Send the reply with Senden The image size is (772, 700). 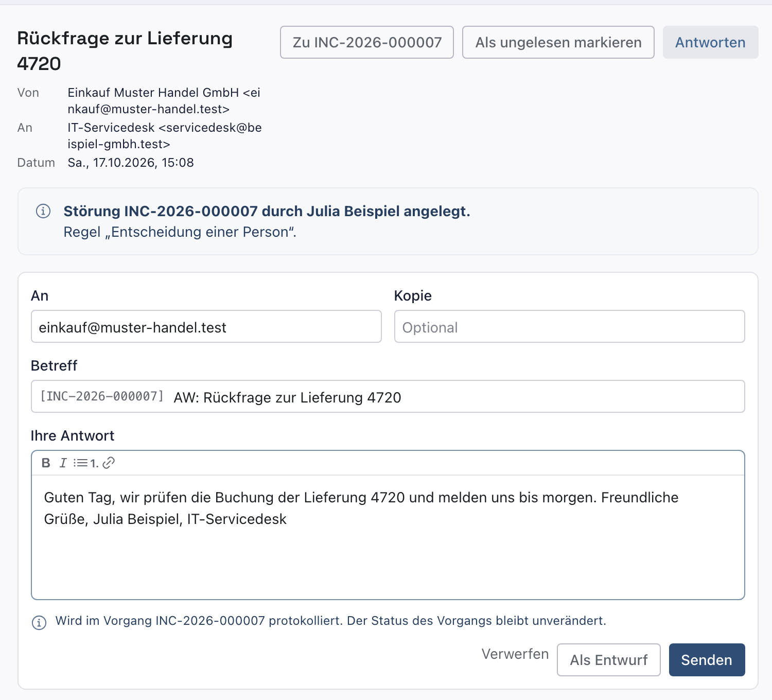707,660
